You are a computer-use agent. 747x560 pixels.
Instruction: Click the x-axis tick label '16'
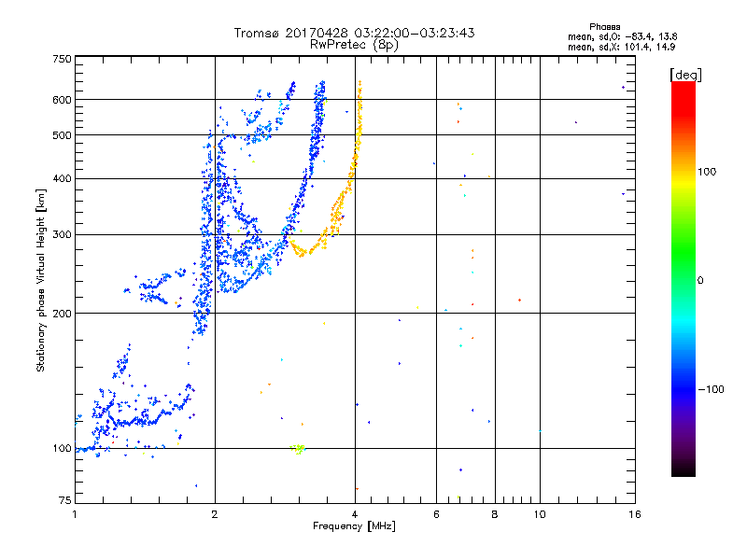[x=635, y=514]
